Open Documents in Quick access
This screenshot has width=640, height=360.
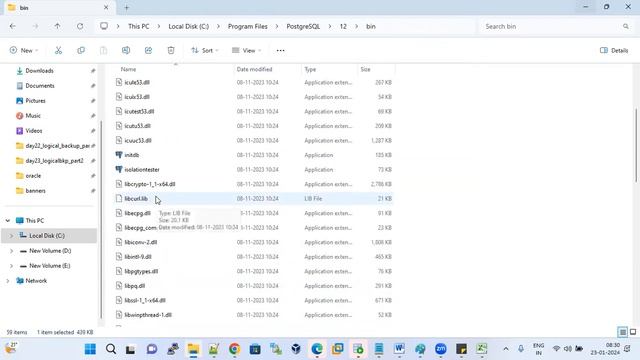click(40, 86)
